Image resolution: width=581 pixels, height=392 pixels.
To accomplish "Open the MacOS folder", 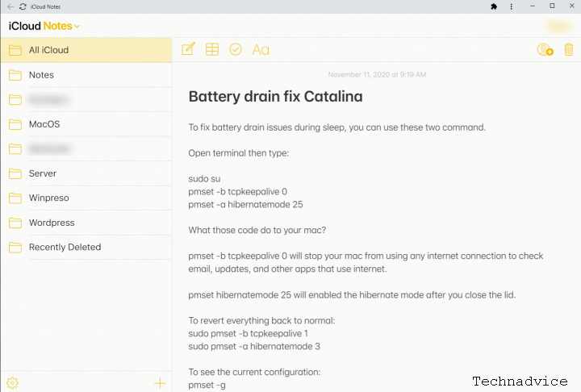I will (86, 124).
